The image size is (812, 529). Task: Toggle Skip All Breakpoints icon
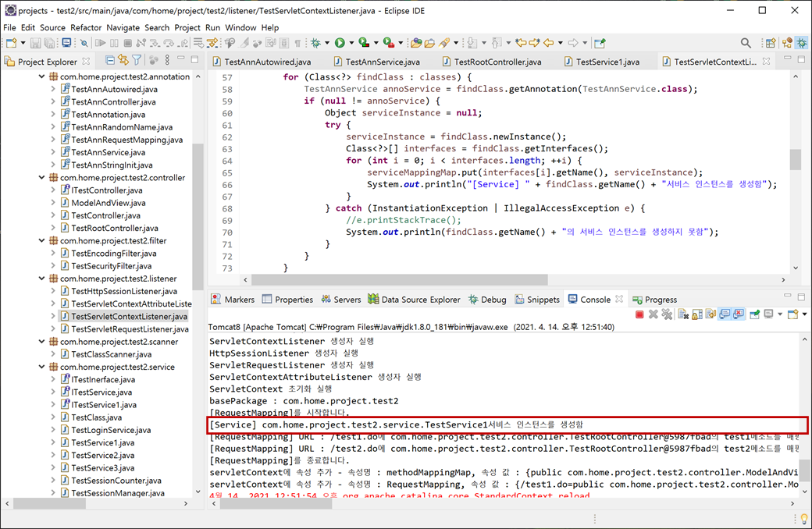(x=84, y=43)
